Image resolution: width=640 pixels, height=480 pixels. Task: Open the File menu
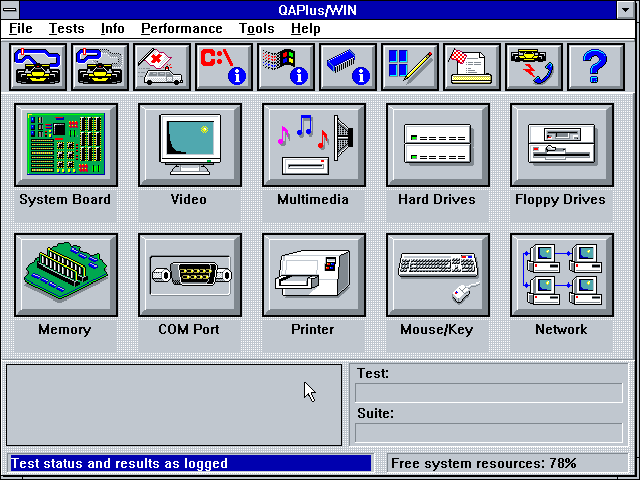tap(21, 29)
